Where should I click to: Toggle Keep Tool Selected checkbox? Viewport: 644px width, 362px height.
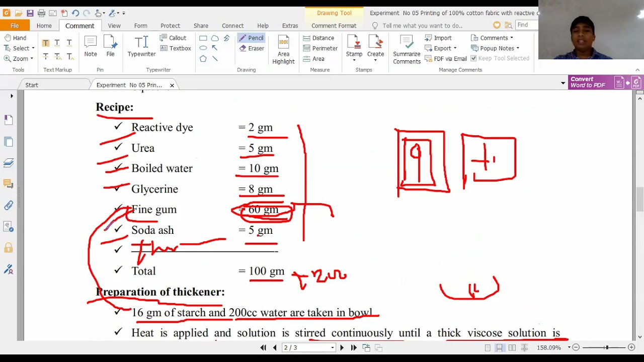point(500,58)
